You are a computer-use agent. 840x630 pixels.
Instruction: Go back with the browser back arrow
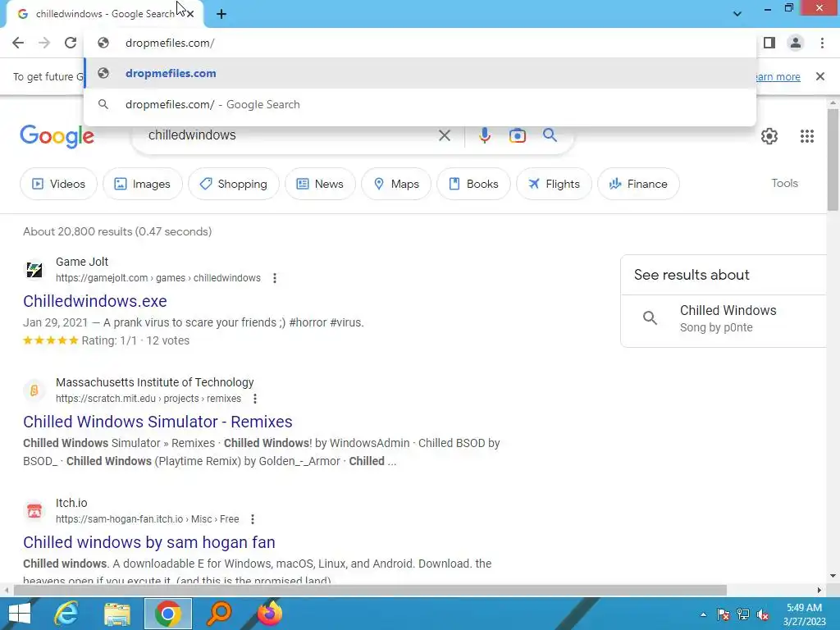coord(18,43)
